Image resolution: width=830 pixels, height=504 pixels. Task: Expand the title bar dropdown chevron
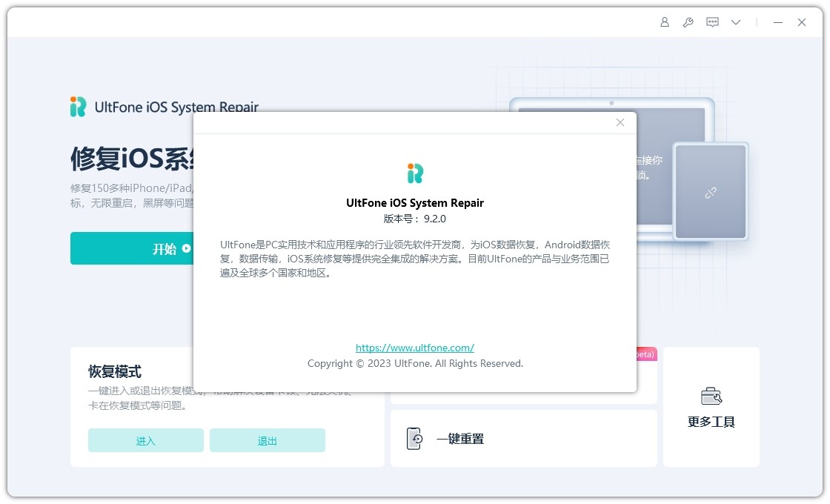(736, 22)
